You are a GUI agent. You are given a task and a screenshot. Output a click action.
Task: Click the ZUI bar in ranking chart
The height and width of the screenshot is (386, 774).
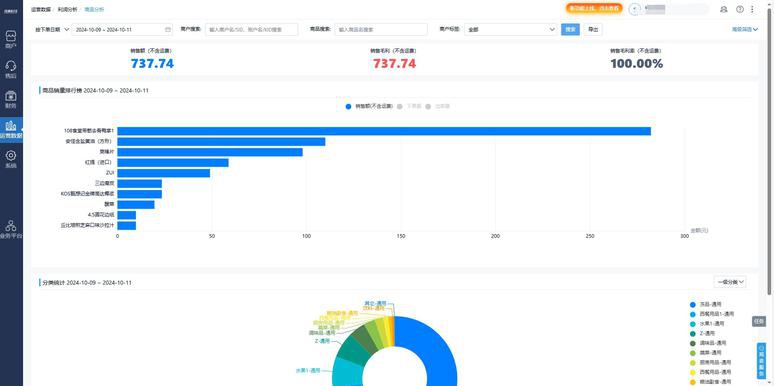point(163,173)
